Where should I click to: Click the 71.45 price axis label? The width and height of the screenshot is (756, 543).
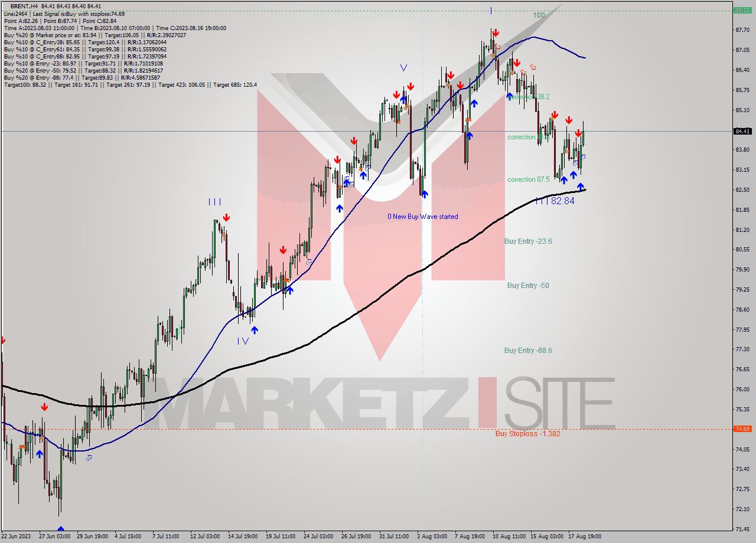coord(742,529)
